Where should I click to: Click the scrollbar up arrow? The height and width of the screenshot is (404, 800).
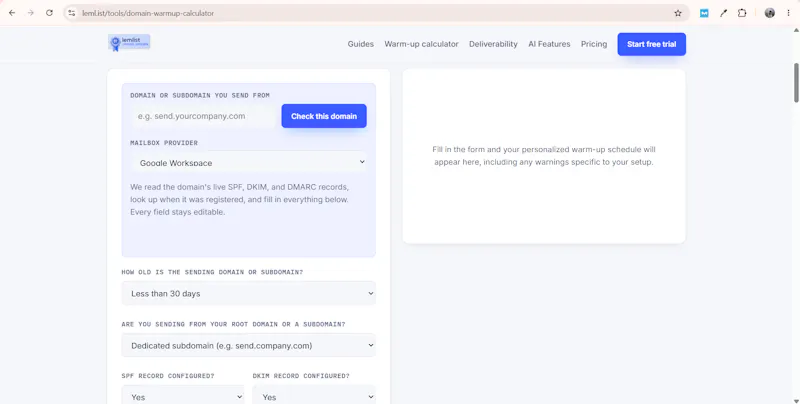(795, 30)
